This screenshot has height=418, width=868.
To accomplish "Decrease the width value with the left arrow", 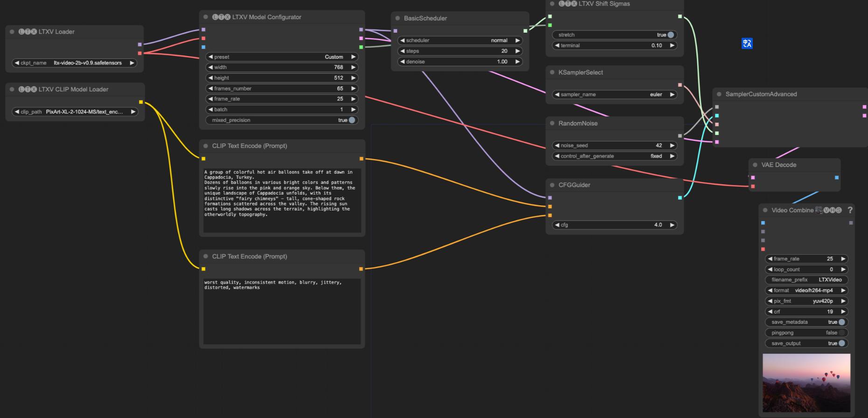I will point(210,68).
